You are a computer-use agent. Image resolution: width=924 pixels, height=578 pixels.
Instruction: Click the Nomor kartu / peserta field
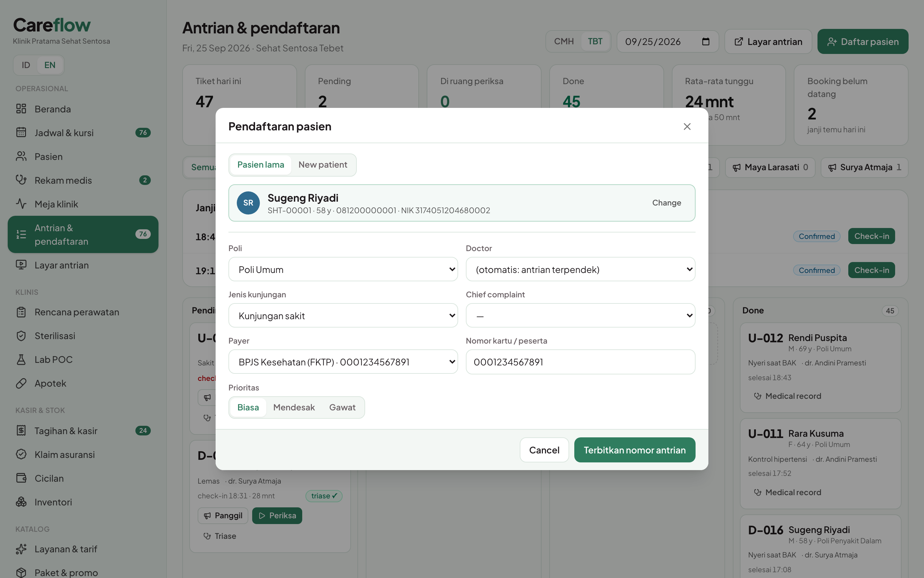click(580, 362)
